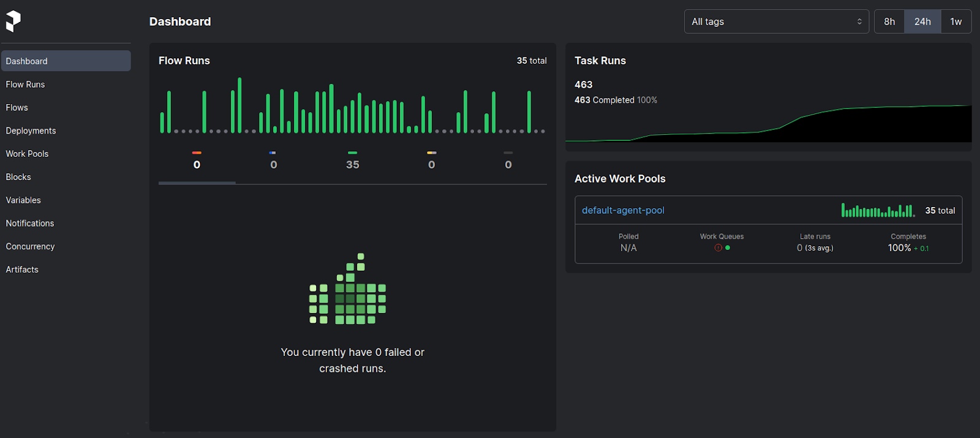Click the '0 failed or crashed runs' message

pos(353,360)
